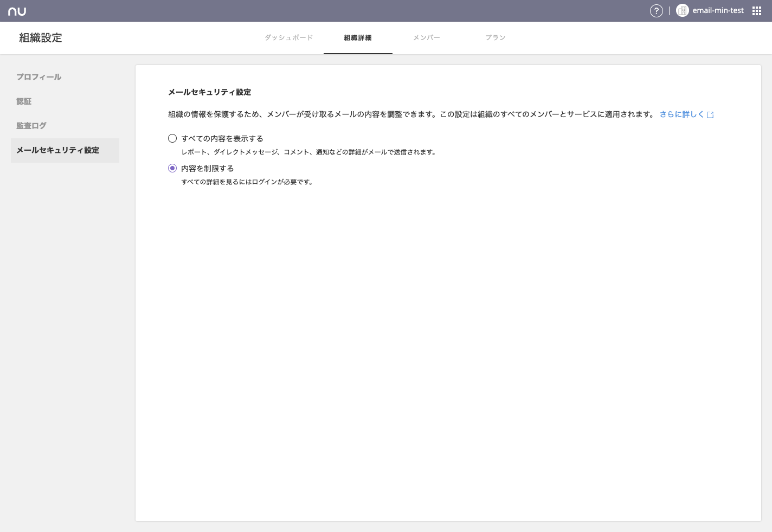The height and width of the screenshot is (532, 772).
Task: Follow the さらに詳しく link
Action: 681,114
